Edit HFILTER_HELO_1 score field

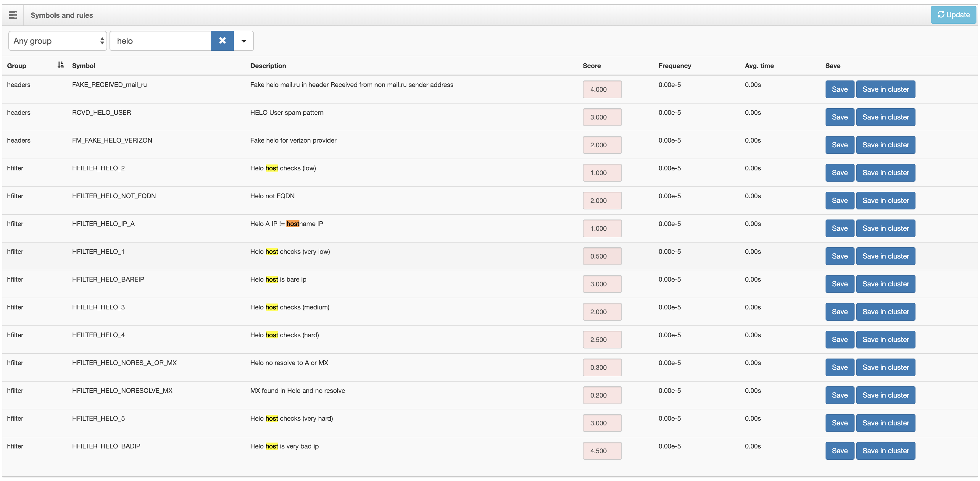[x=602, y=256]
